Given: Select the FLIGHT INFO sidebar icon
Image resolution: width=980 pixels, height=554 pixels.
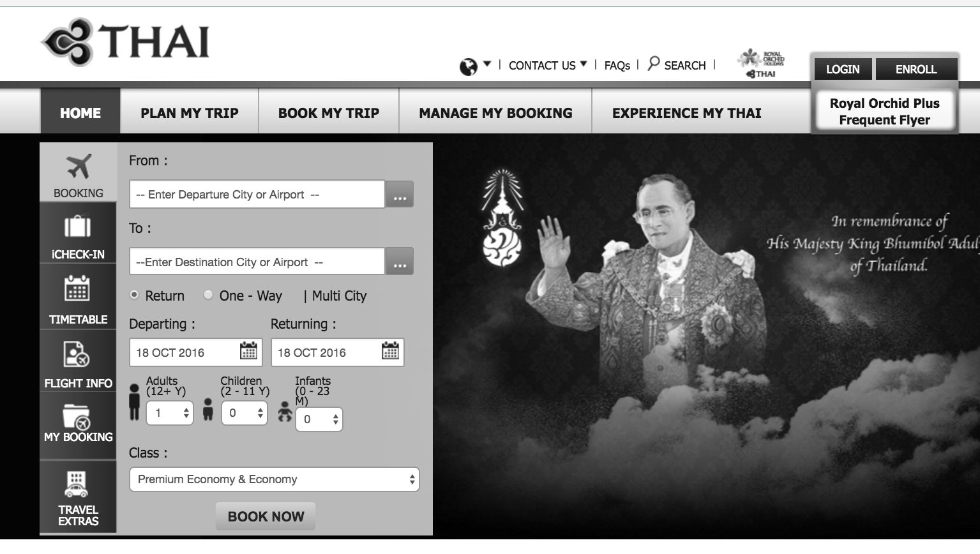Looking at the screenshot, I should 77,354.
